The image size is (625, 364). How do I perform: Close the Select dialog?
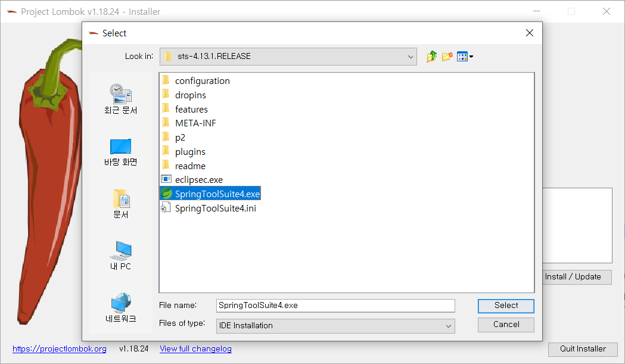coord(529,33)
